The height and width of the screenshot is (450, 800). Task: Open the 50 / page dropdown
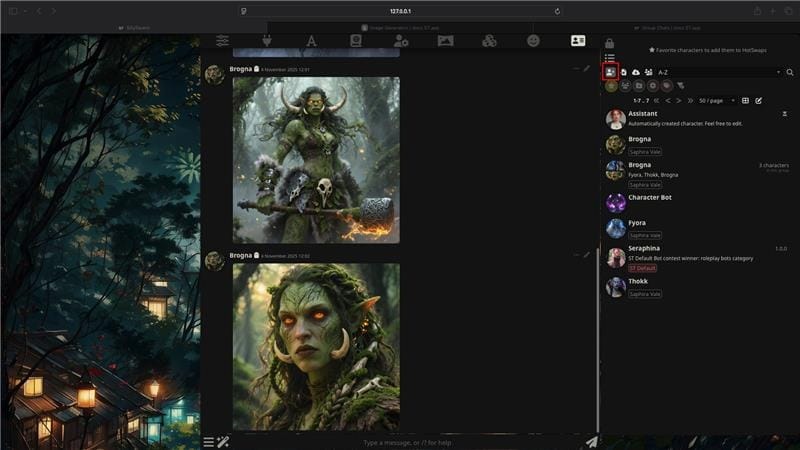[717, 101]
